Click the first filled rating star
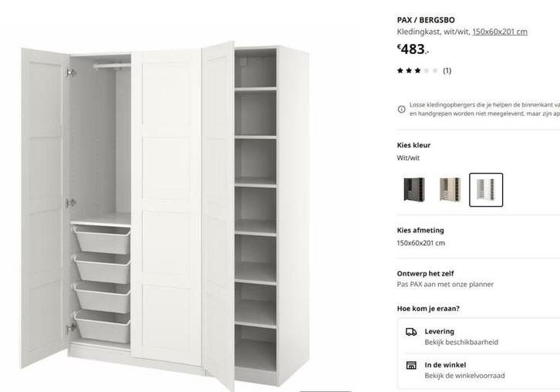The width and height of the screenshot is (560, 392). point(400,71)
